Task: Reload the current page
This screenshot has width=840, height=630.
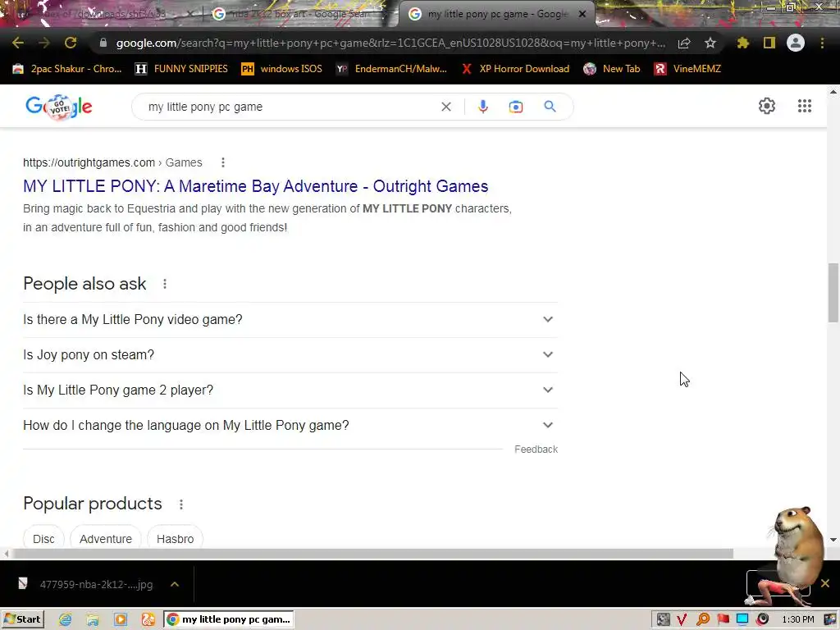Action: [x=71, y=43]
